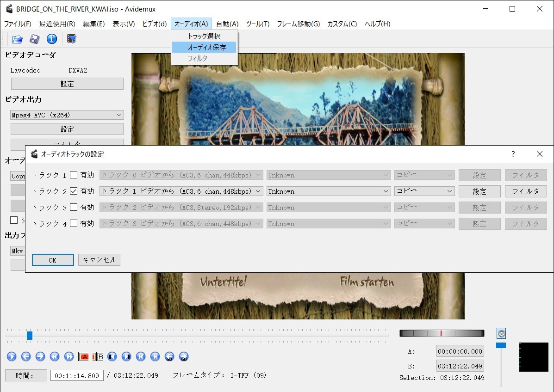Click track 1 language dropdown
Screen dimensions: 554x392
pos(329,175)
